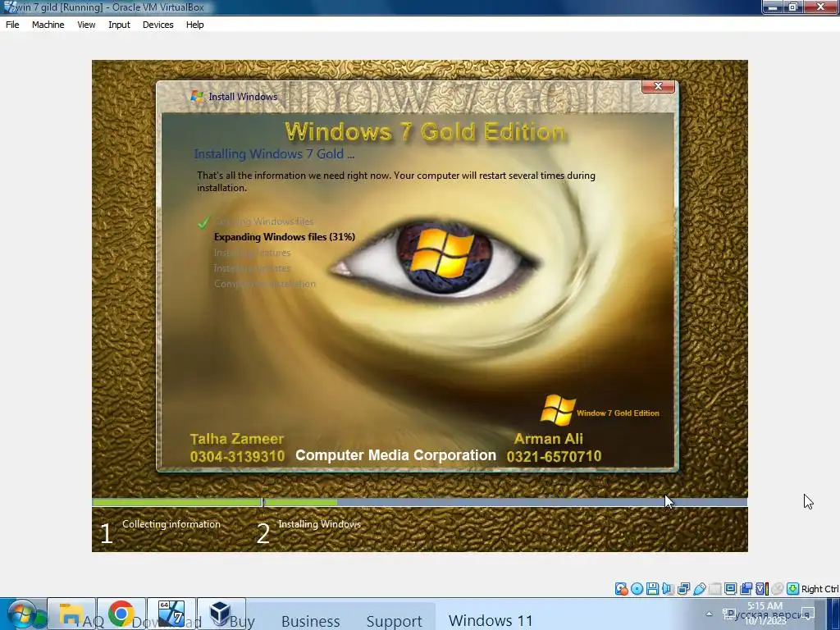Screen dimensions: 840x630
Task: Click the hard disk activity status icon
Action: click(622, 589)
